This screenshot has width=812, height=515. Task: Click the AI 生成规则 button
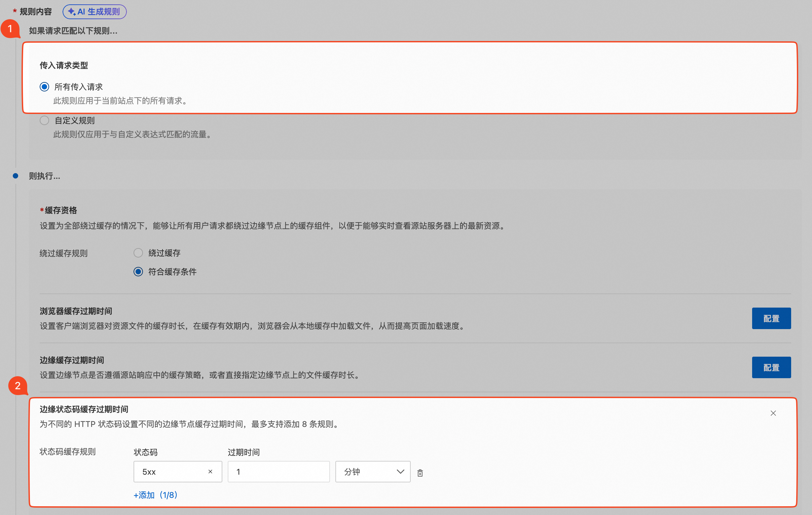coord(95,12)
